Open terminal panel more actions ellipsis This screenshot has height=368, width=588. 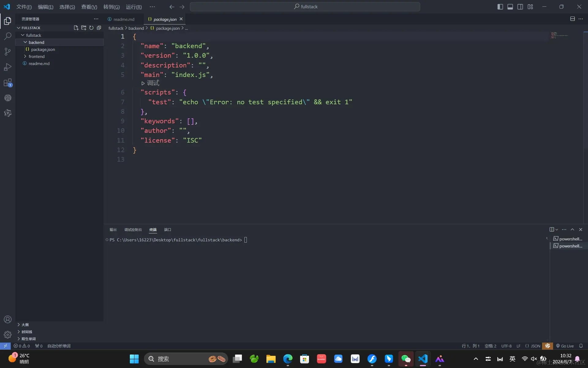pos(564,229)
